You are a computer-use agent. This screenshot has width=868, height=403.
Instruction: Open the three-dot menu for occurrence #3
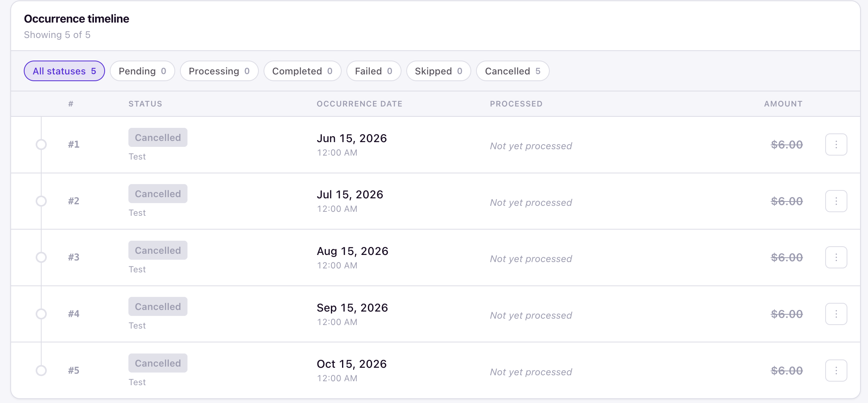836,257
